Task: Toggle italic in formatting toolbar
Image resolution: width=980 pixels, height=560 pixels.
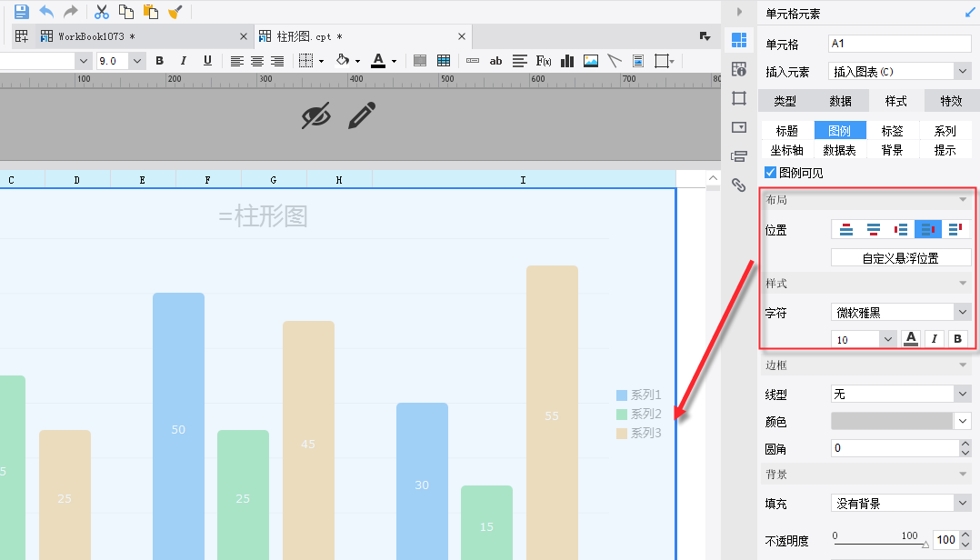Action: click(183, 61)
